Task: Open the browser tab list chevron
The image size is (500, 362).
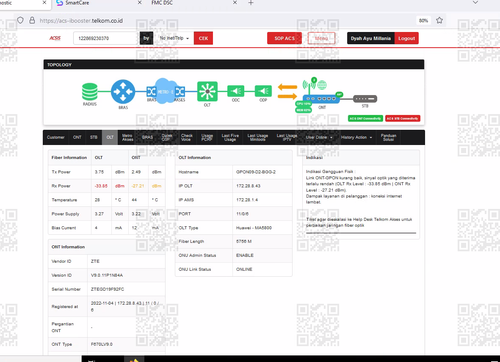Action: [x=475, y=3]
